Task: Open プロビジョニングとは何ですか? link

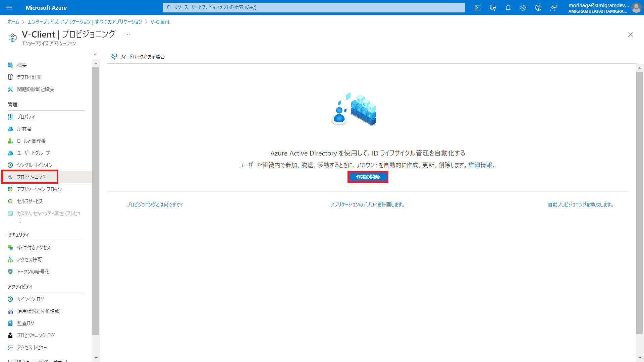Action: [155, 204]
